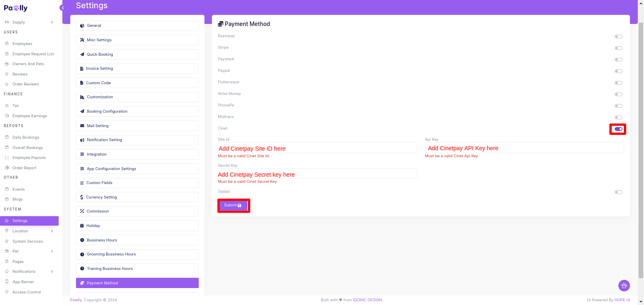Viewport: 644px width, 305px height.
Task: Open Training Bussiness Hours tab
Action: click(137, 269)
